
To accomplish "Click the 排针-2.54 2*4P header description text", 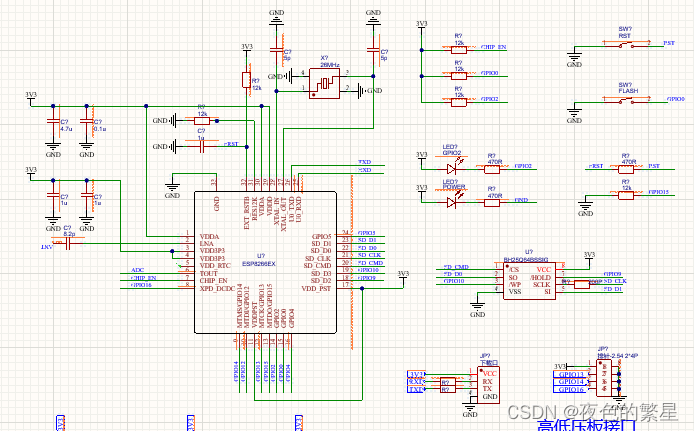I will [x=617, y=356].
